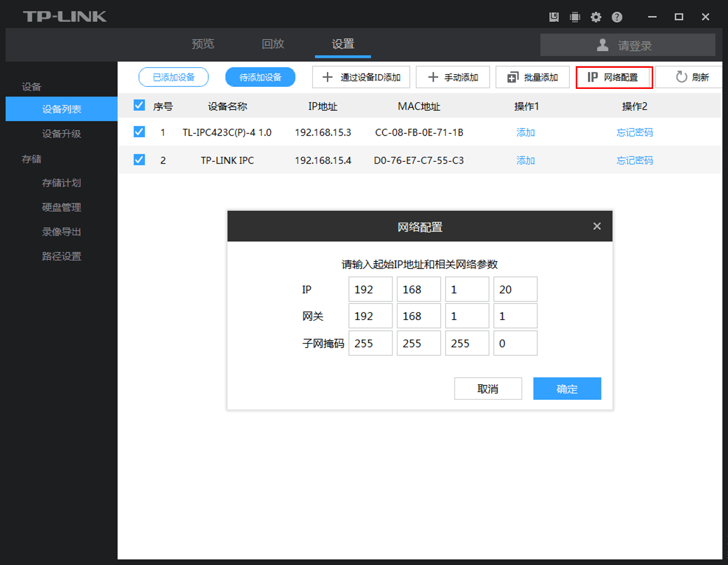Click 忘记密码 link for 192.168.15.3
The height and width of the screenshot is (565, 728).
tap(635, 133)
